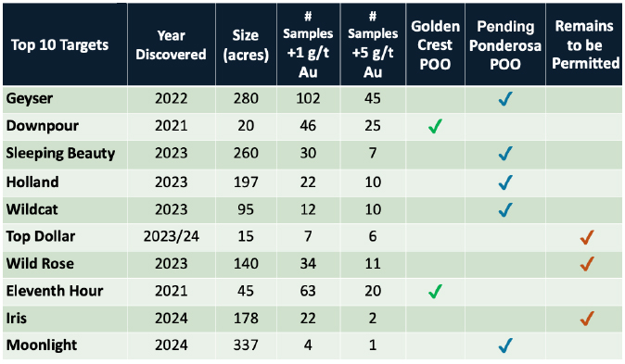Select the Geyser target name cell

(x=65, y=99)
